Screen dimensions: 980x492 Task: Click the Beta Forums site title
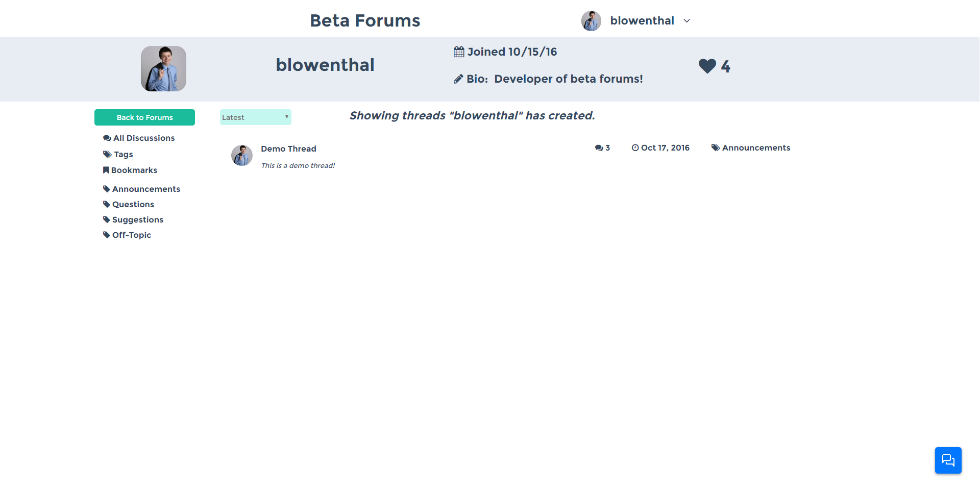pos(365,21)
